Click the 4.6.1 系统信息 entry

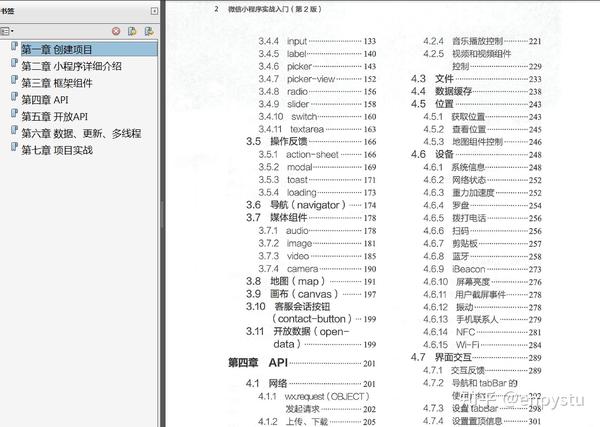pos(483,167)
